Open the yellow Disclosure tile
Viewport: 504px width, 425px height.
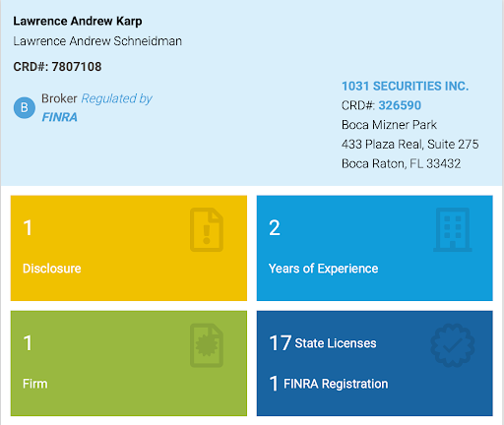[129, 248]
